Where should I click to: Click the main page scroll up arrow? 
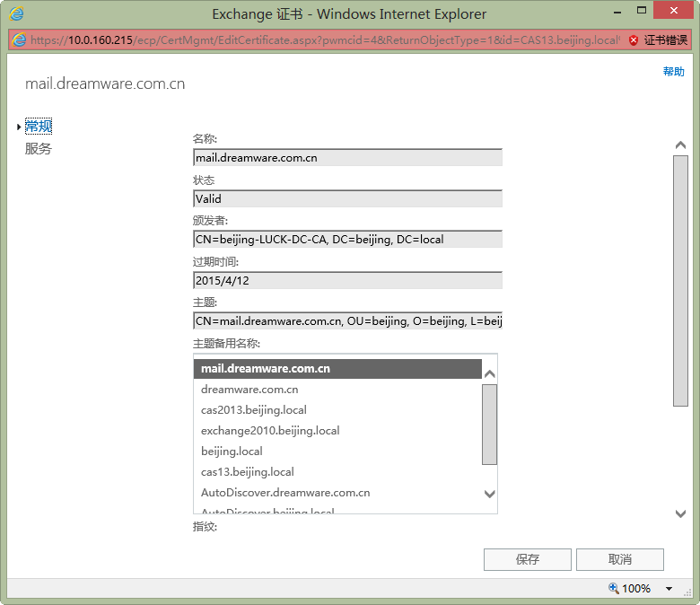click(680, 145)
